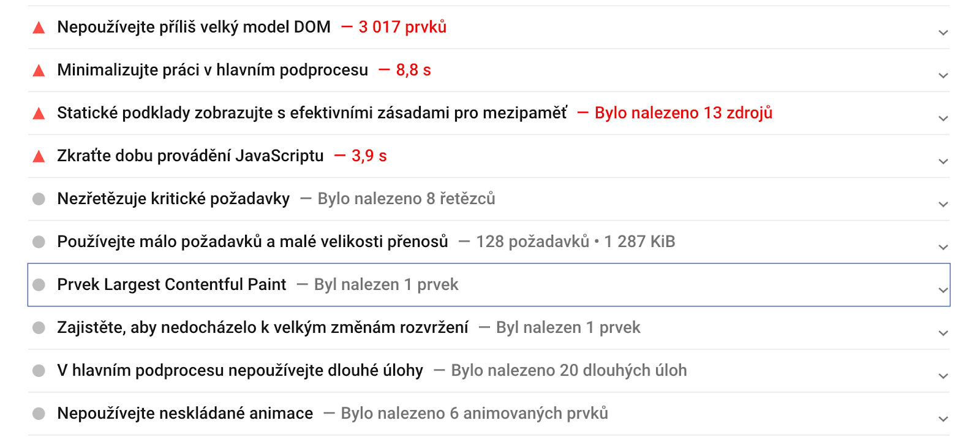This screenshot has height=445, width=980.
Task: Expand chevron for 'Minimalizujte práci v hlavním podprocesu'
Action: click(x=943, y=75)
